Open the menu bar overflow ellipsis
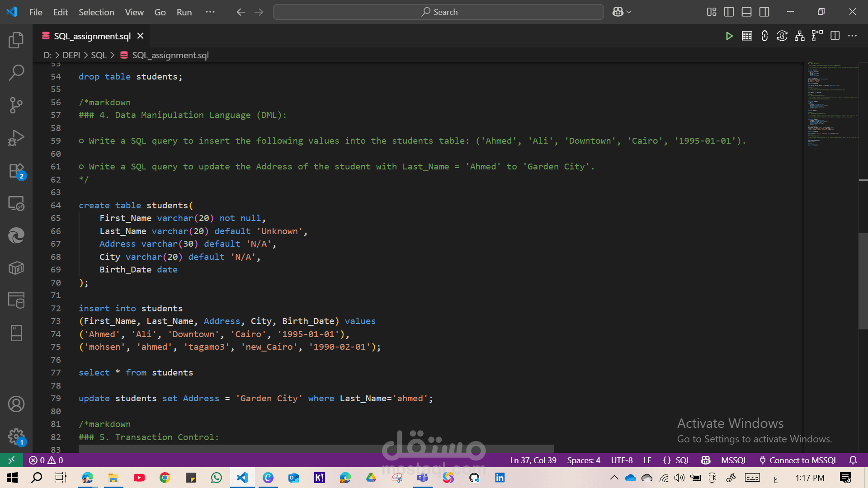Image resolution: width=868 pixels, height=488 pixels. coord(210,12)
